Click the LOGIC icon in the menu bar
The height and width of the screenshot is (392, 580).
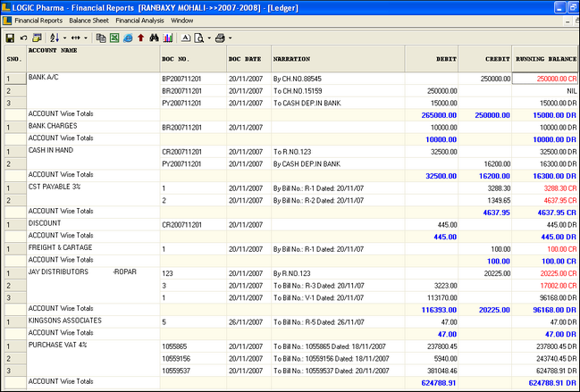(7, 21)
